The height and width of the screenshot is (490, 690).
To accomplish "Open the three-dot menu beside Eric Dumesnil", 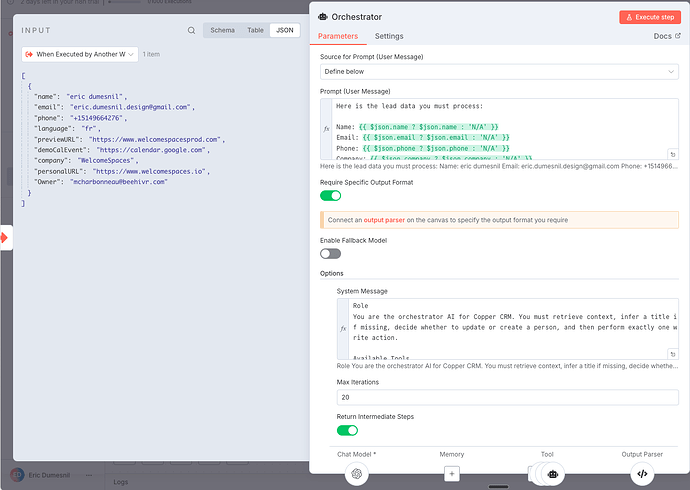I will (89, 475).
